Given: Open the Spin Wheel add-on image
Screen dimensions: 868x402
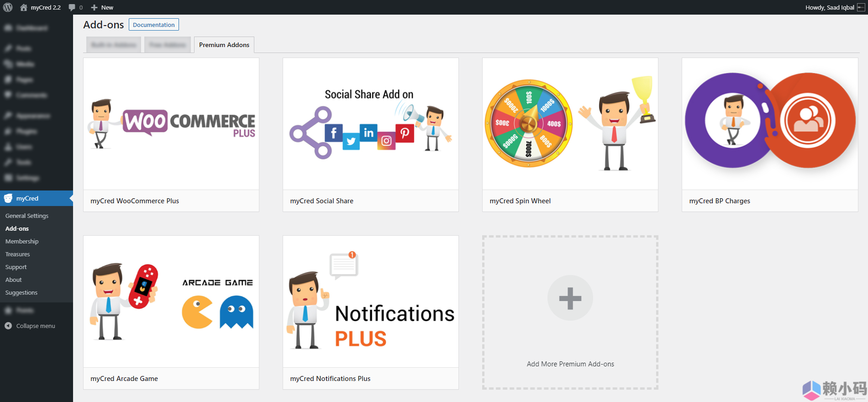Looking at the screenshot, I should 570,124.
